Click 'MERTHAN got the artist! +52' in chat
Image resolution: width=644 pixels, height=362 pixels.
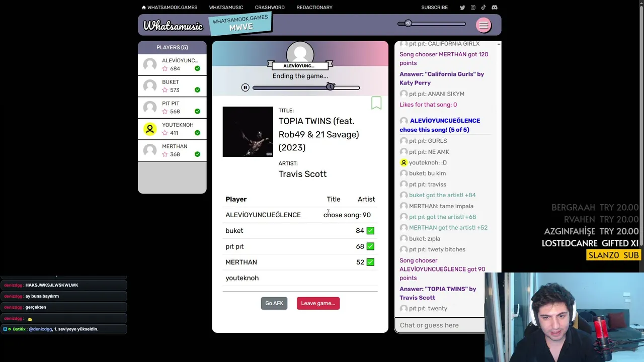click(x=448, y=228)
